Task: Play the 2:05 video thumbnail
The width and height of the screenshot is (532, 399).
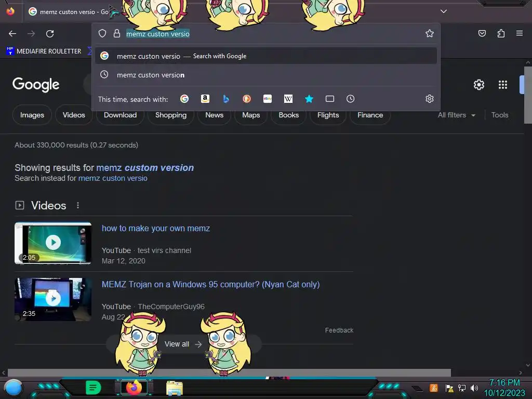Action: (x=53, y=243)
